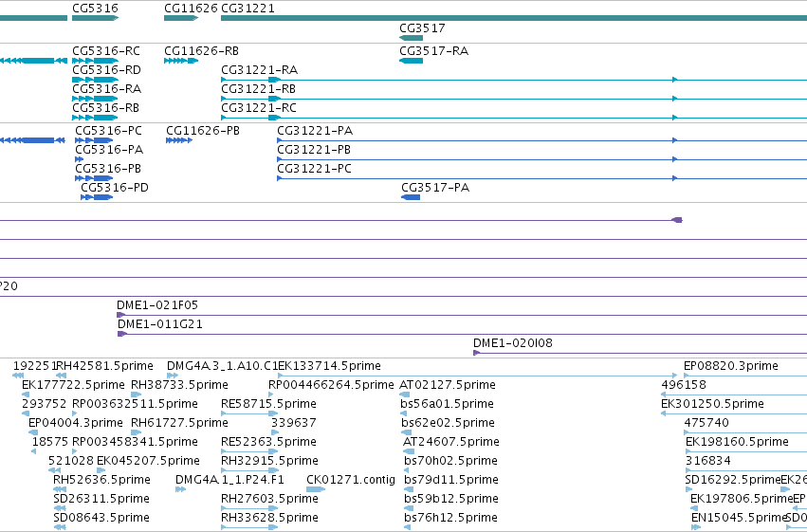Click the CG5316-PC protein label
The height and width of the screenshot is (532, 807).
109,131
